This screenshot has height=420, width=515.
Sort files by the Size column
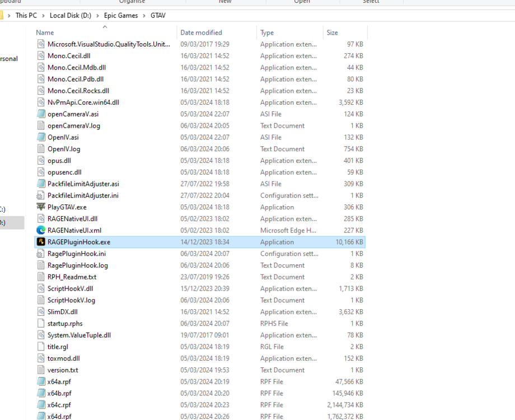click(332, 32)
